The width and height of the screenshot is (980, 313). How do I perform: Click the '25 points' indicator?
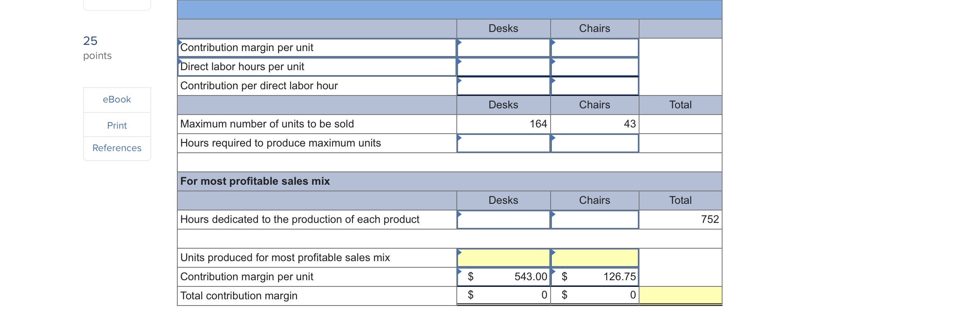tap(97, 48)
